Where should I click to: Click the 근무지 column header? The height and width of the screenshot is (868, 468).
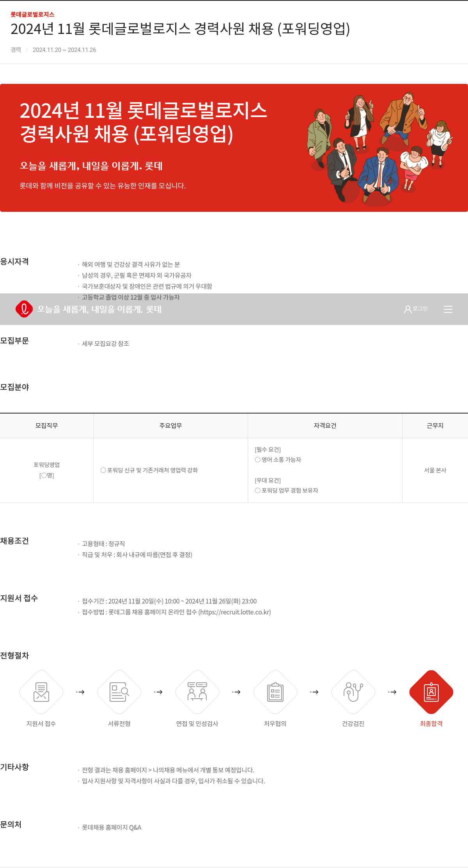[435, 426]
